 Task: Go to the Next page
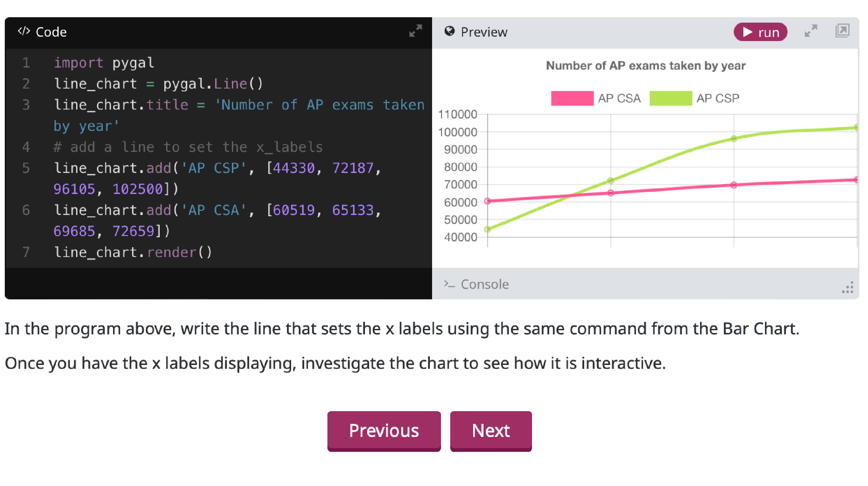pyautogui.click(x=491, y=430)
